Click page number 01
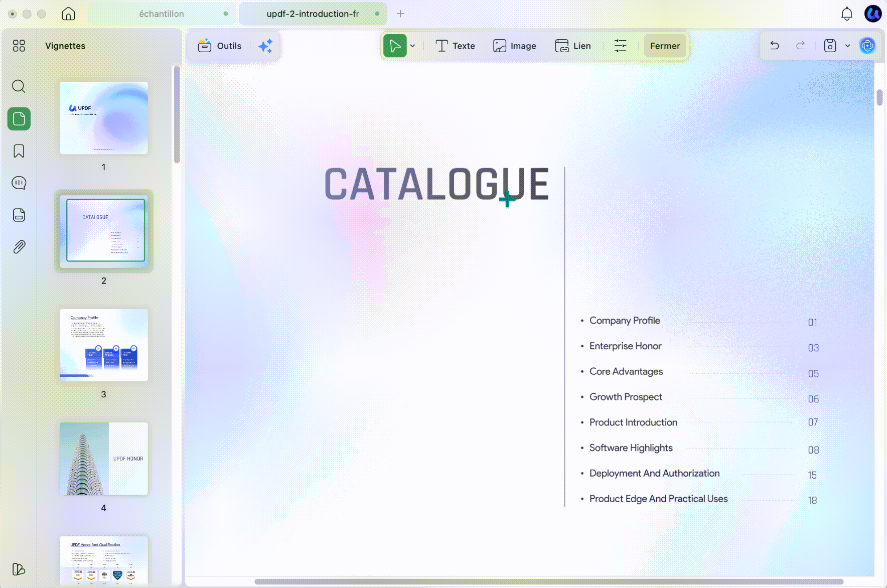The width and height of the screenshot is (887, 588). pos(813,323)
